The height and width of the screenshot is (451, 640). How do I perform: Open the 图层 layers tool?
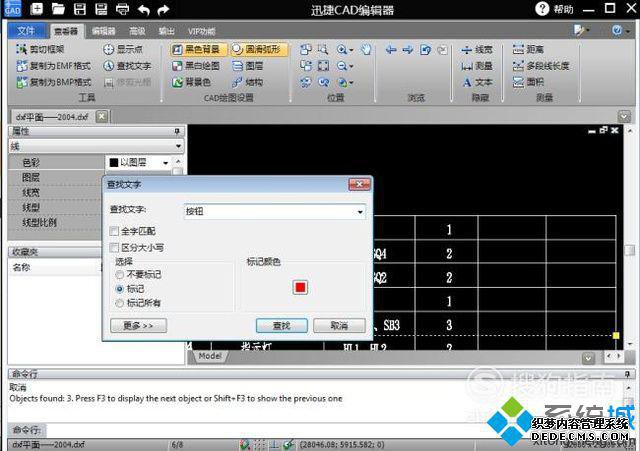(248, 66)
